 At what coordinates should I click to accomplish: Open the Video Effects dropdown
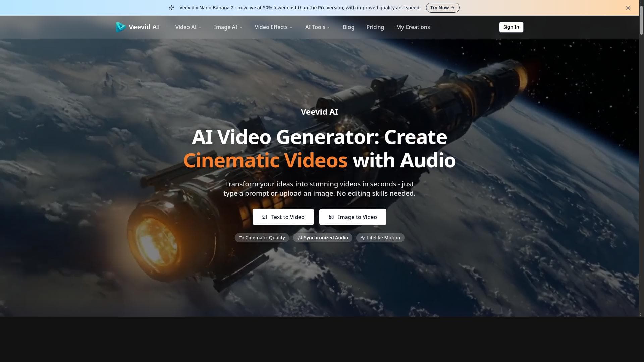[273, 27]
